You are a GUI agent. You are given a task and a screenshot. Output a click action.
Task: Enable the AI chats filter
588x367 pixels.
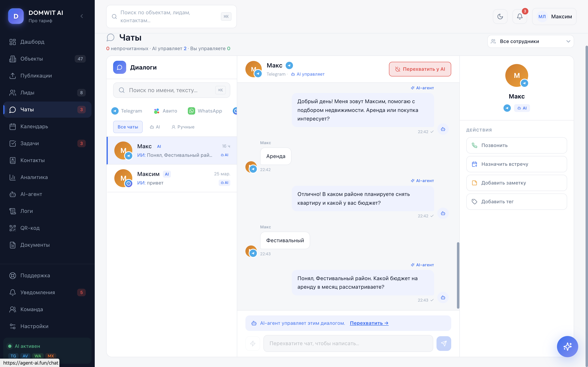pos(155,127)
